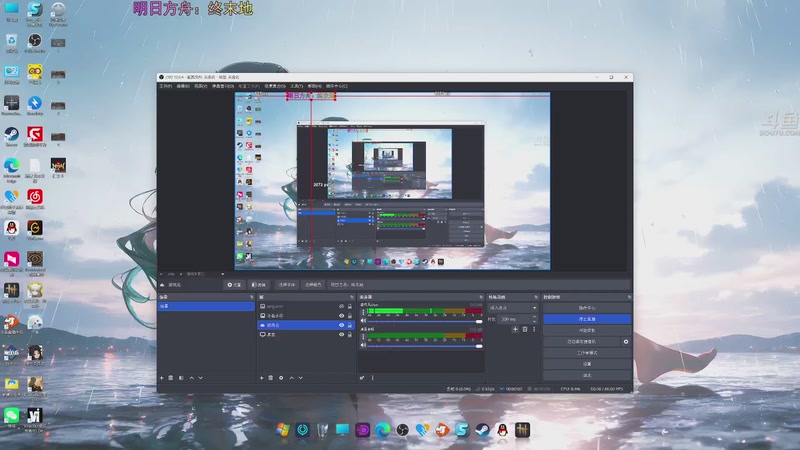
Task: Undock the Sources panel with its header pop-out icon
Action: click(352, 297)
